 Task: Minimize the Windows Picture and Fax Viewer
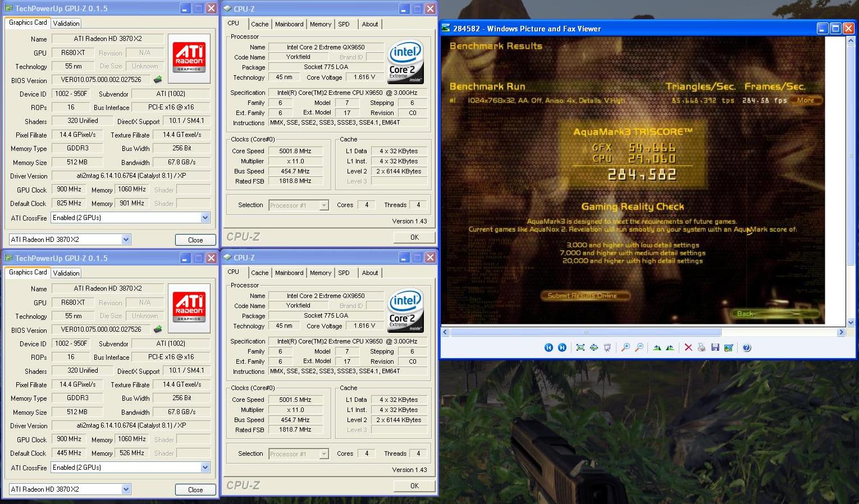(x=823, y=29)
